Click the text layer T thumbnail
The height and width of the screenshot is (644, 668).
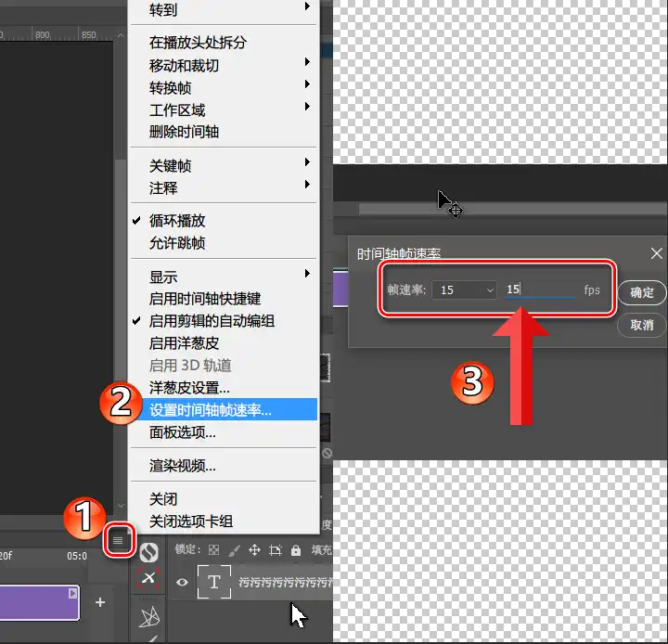[x=215, y=583]
